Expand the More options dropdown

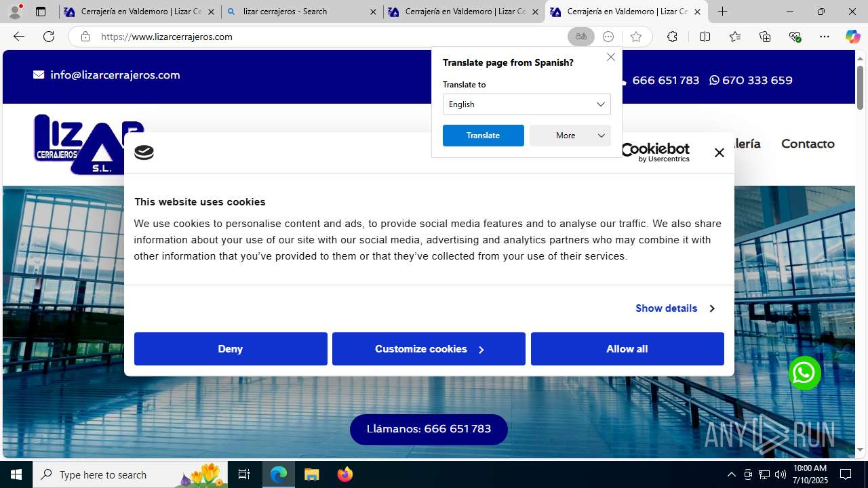click(570, 136)
